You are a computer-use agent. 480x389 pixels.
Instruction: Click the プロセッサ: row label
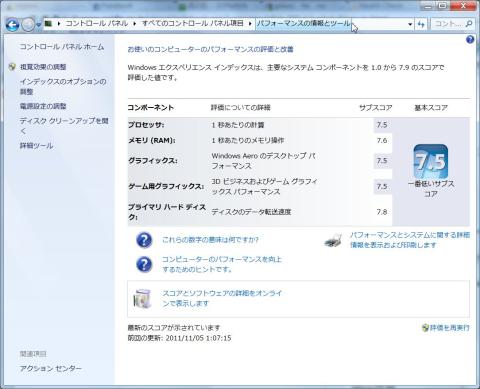pos(146,125)
